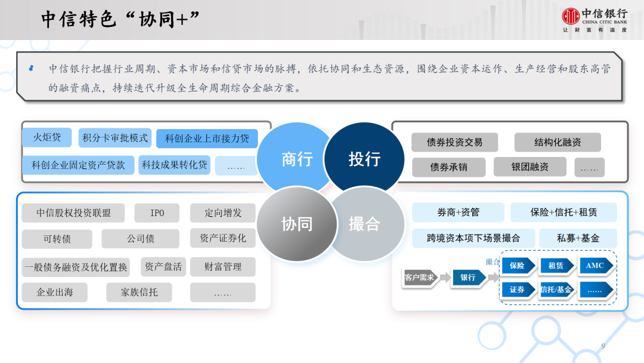Click the 客户需求 arrow shape

(419, 278)
